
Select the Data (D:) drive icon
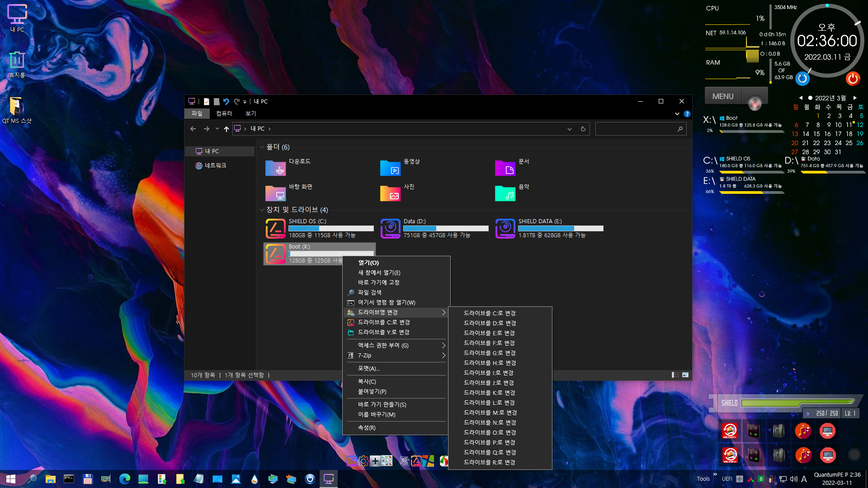(x=391, y=229)
